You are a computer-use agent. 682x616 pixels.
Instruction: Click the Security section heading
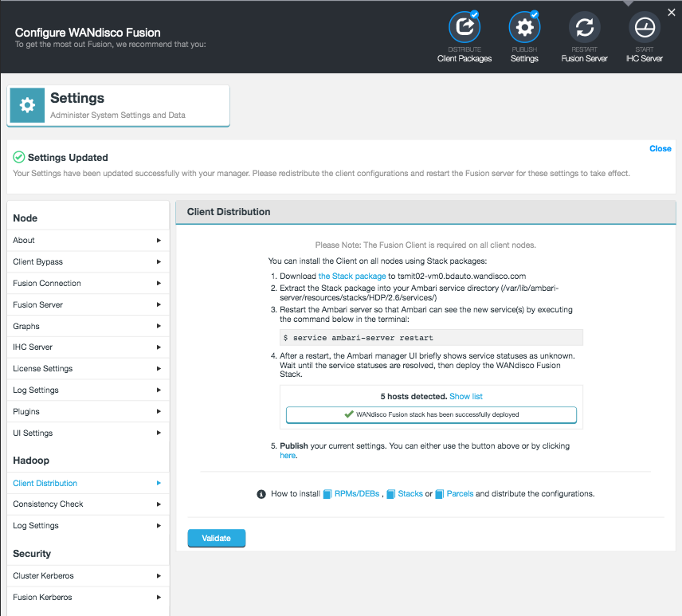point(32,553)
